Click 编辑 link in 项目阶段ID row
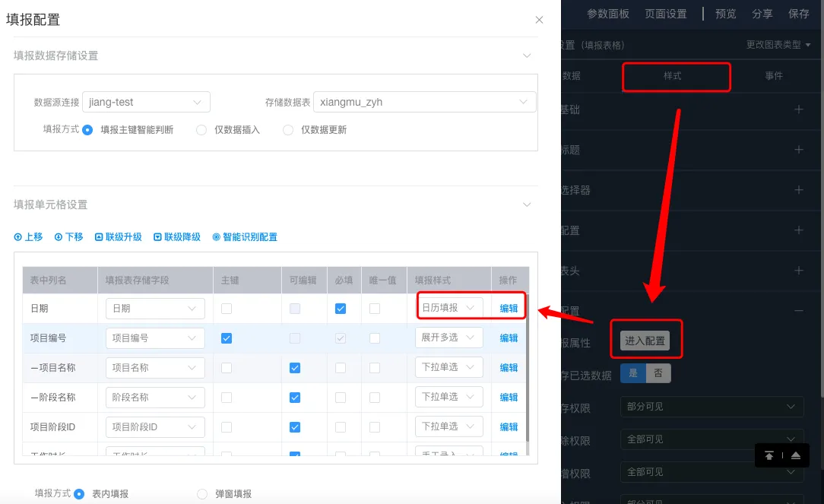 [509, 427]
